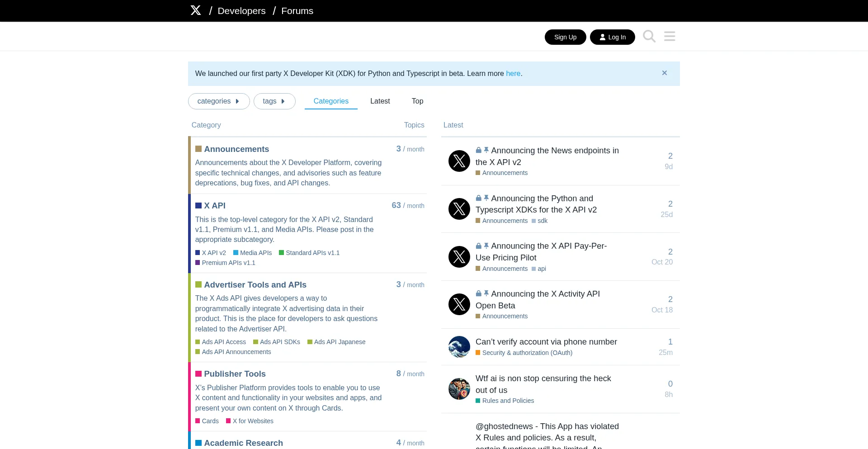Click '8h' activity time on 'Wtf ai' topic
Screen dimensions: 868x449
click(x=669, y=394)
